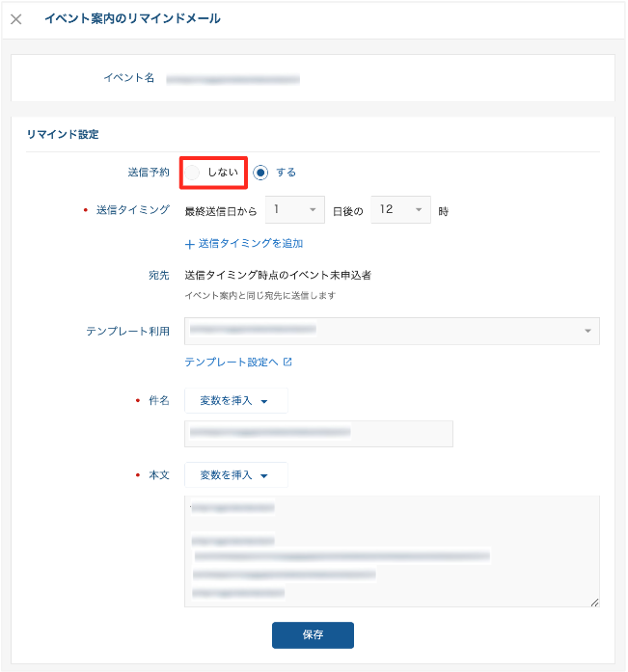Click the イベント名 label
Viewport: 628px width, 672px height.
pos(129,77)
